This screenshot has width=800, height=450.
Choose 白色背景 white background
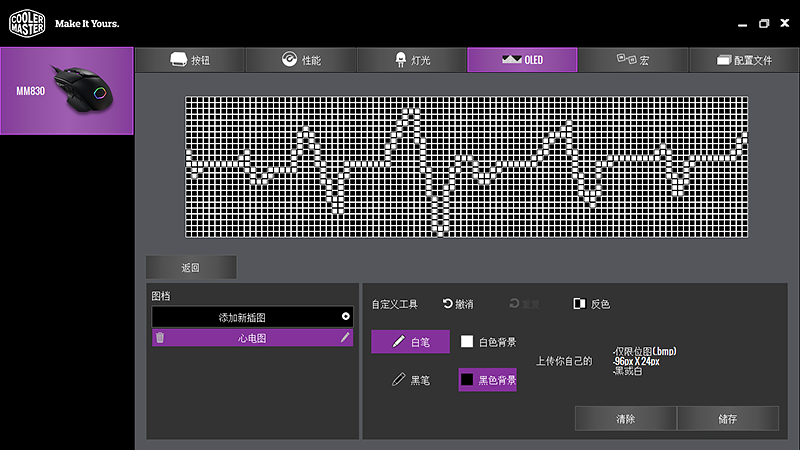click(x=488, y=342)
